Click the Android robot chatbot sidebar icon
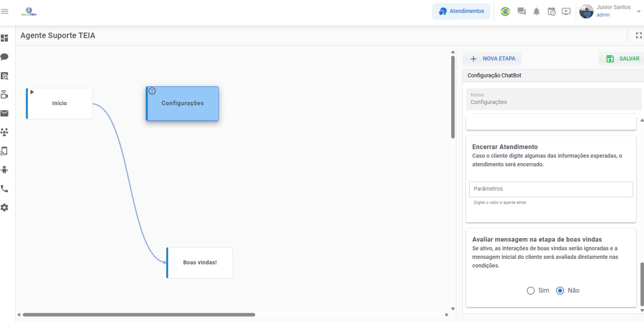Viewport: 644px width, 322px height. (4, 170)
